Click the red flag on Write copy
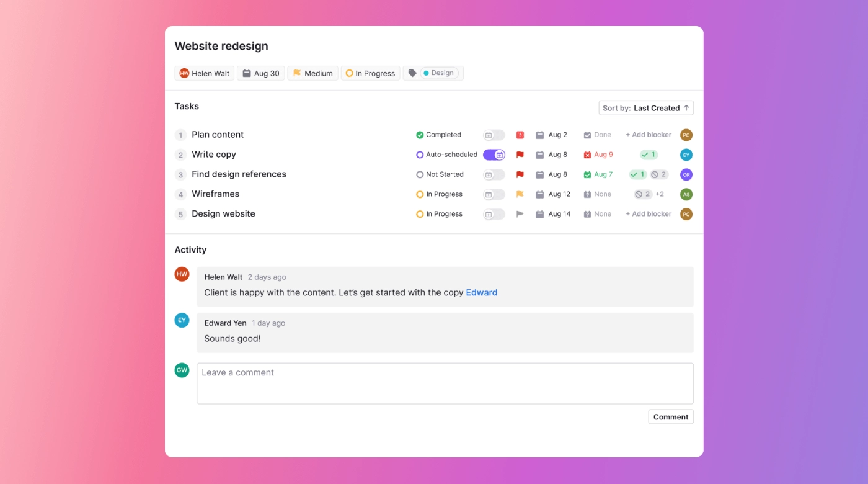Screen dimensions: 868x484 [x=520, y=155]
